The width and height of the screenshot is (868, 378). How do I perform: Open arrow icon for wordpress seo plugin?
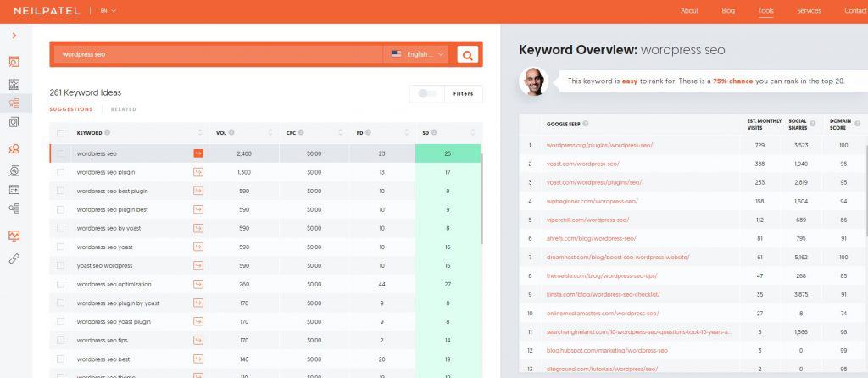(x=198, y=172)
